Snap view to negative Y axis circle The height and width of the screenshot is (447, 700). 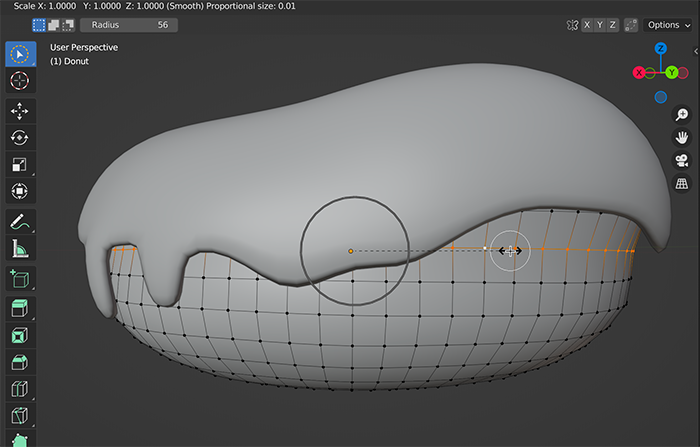[x=650, y=73]
